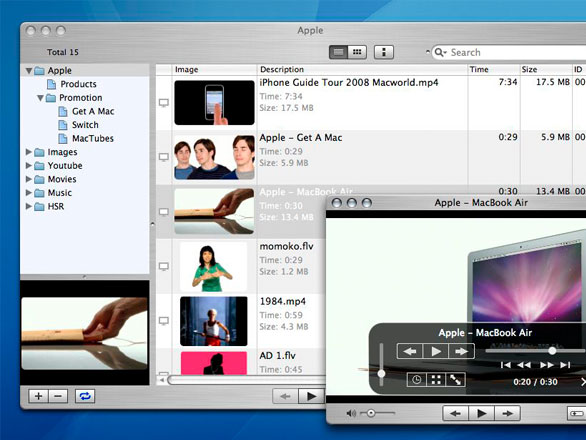Select the Products playlist
The width and height of the screenshot is (586, 440).
coord(78,84)
